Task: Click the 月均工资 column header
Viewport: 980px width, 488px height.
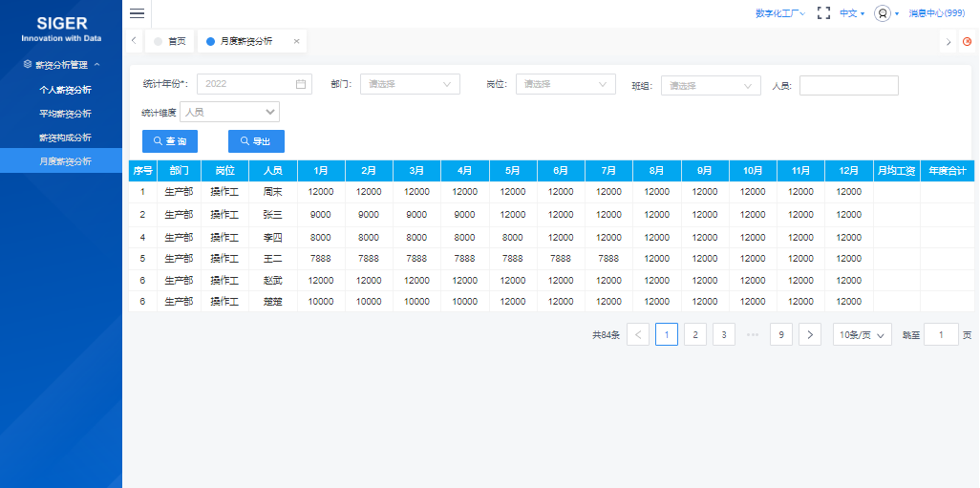Action: pos(896,171)
